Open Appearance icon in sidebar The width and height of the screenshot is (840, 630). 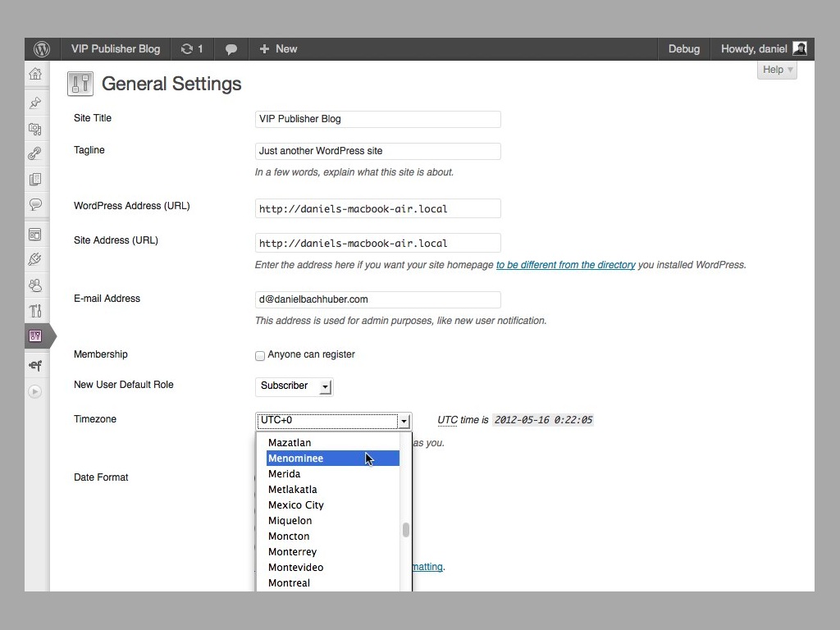coord(35,234)
